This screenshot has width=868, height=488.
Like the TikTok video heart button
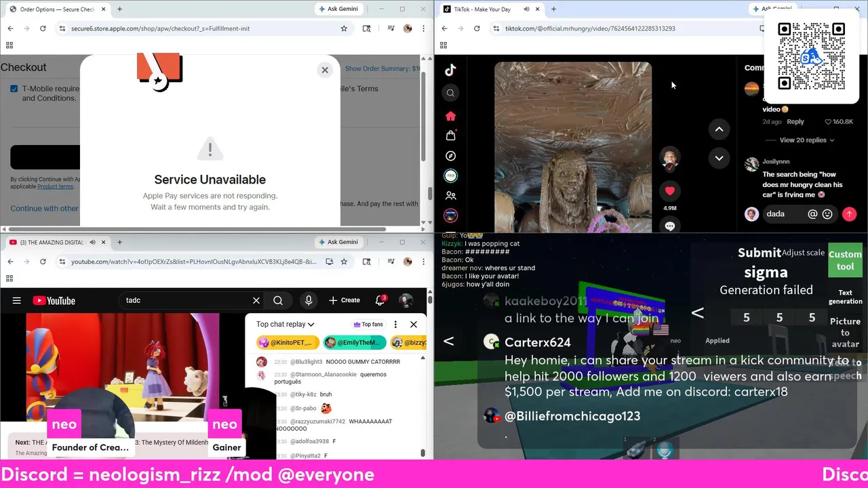point(669,190)
